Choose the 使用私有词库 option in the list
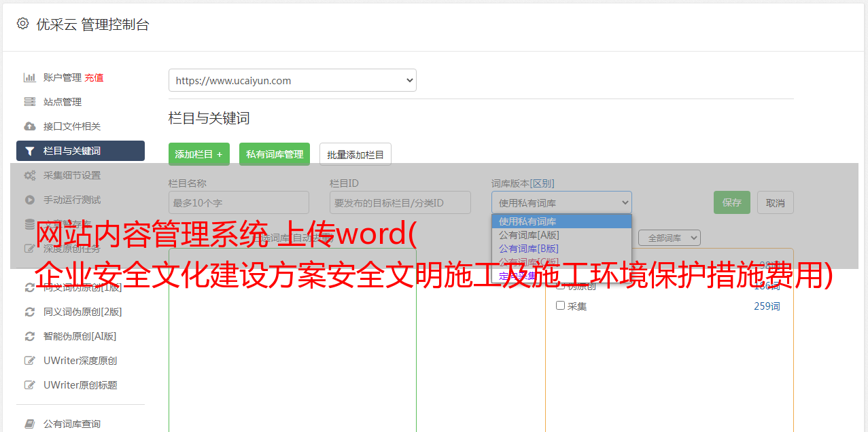Screen dimensions: 868x432 click(561, 221)
